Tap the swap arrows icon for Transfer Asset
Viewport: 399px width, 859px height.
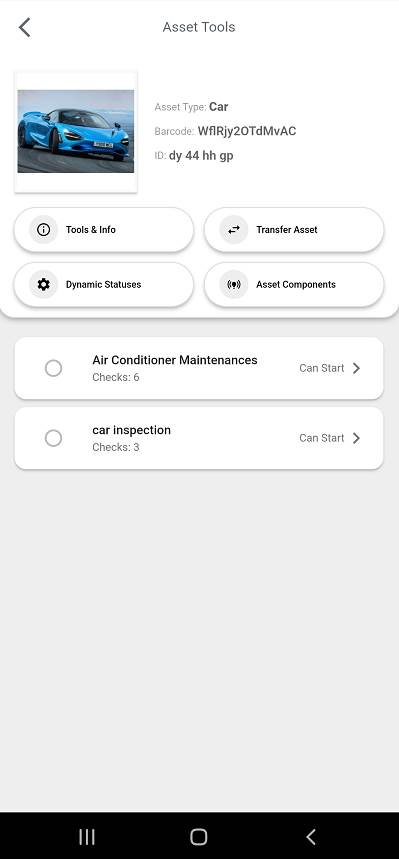coord(234,230)
